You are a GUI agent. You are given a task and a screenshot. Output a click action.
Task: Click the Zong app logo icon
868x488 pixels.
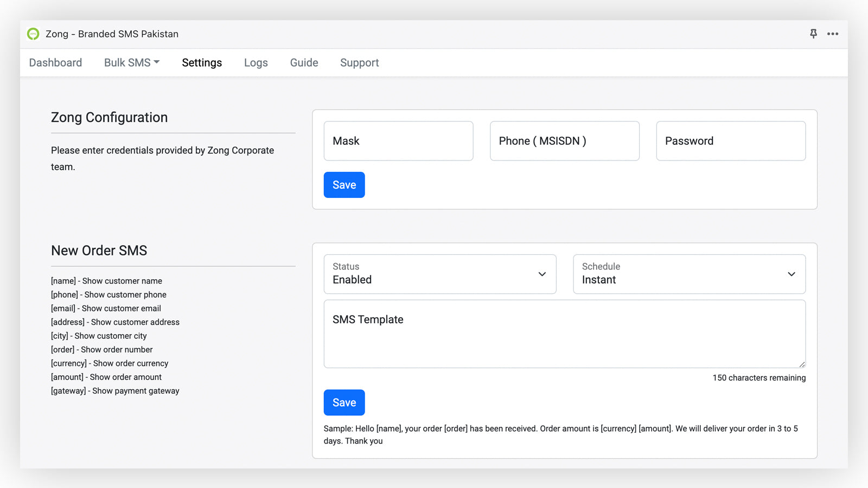pyautogui.click(x=33, y=34)
